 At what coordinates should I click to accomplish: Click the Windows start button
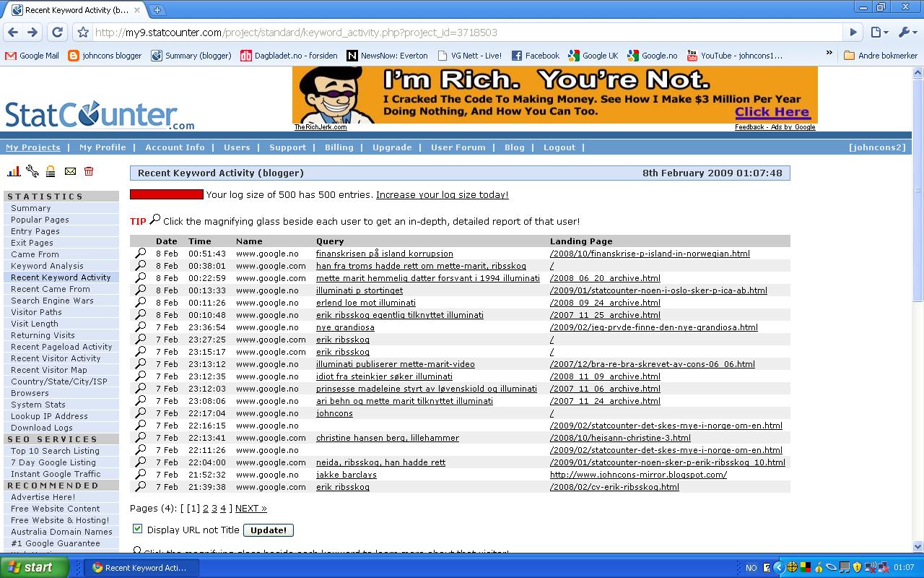[35, 567]
